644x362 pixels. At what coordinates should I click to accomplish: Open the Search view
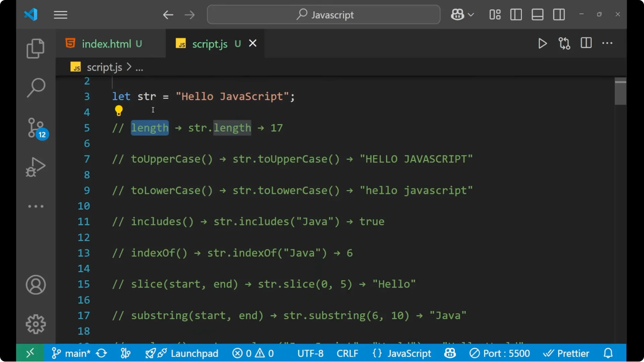point(36,87)
